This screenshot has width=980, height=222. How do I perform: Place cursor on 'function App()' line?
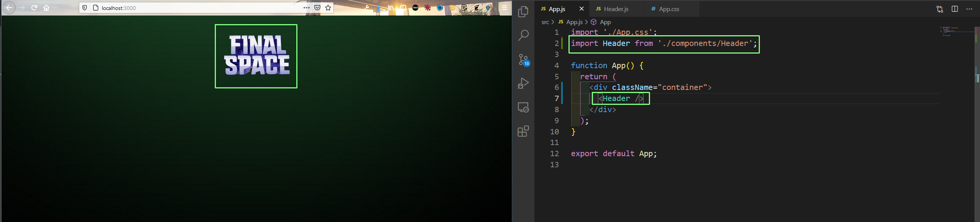coord(607,65)
